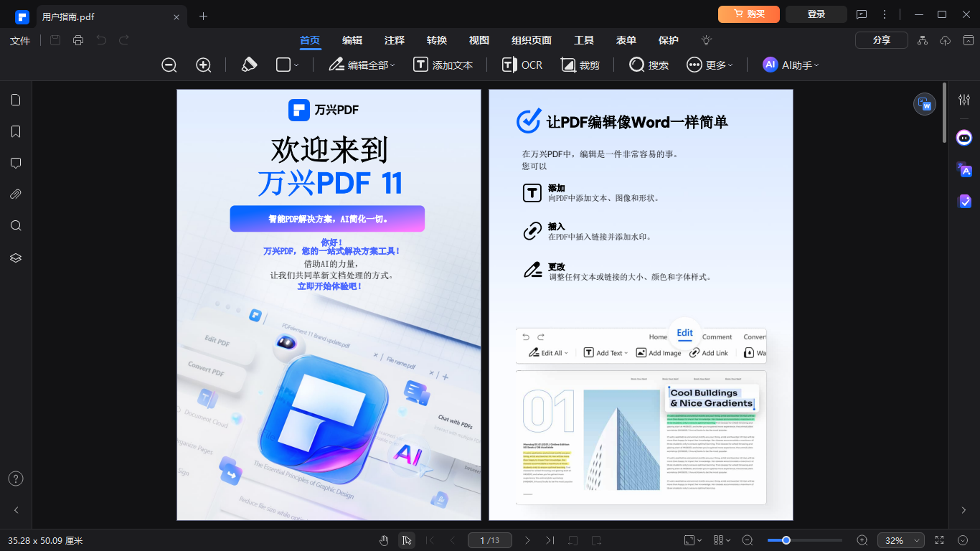980x551 pixels.
Task: Click the 购买 button
Action: point(749,14)
